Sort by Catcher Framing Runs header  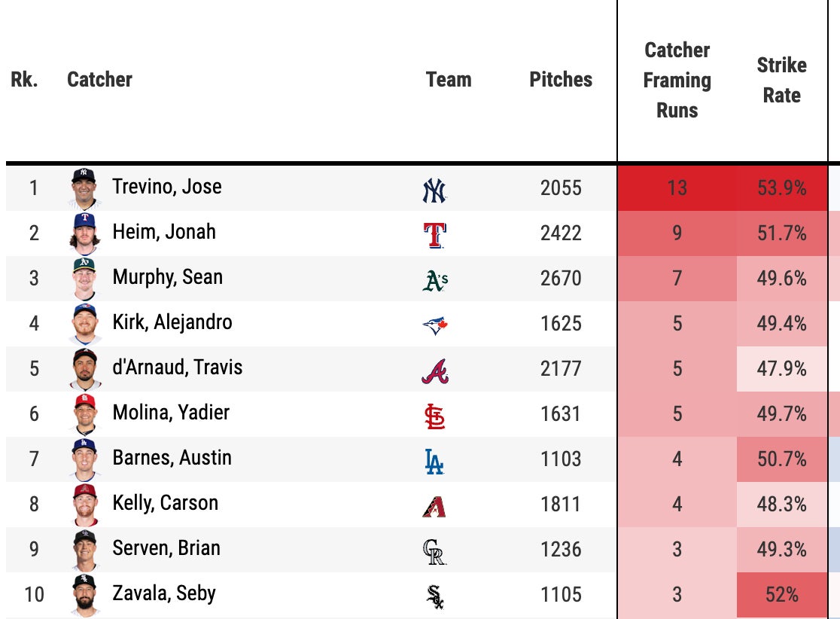tap(677, 80)
